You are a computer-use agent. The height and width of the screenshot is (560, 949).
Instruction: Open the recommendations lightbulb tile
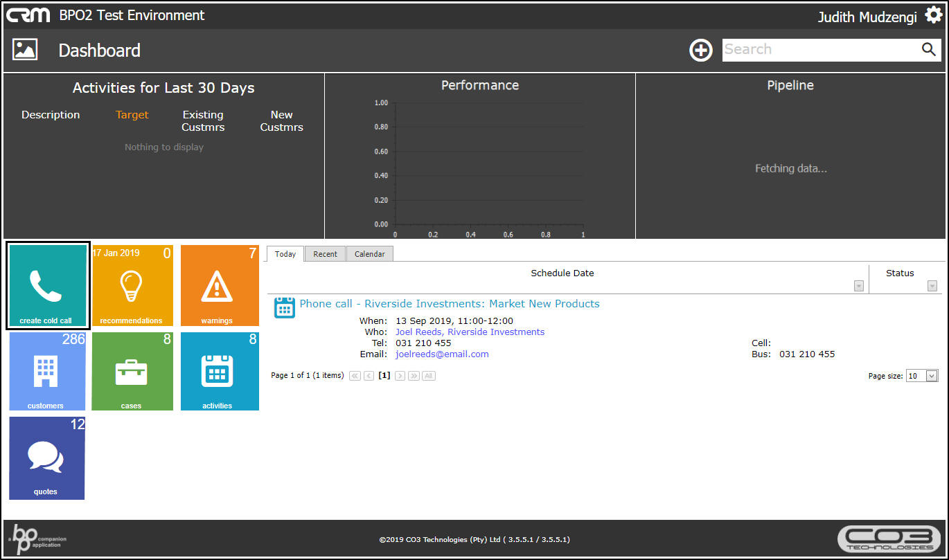[132, 285]
